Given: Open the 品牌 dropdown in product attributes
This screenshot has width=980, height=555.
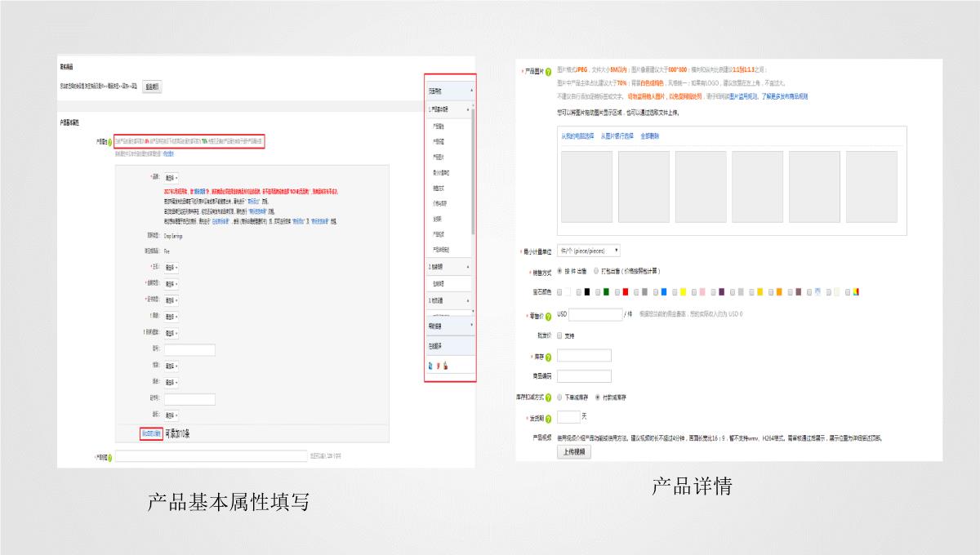Looking at the screenshot, I should pyautogui.click(x=171, y=177).
